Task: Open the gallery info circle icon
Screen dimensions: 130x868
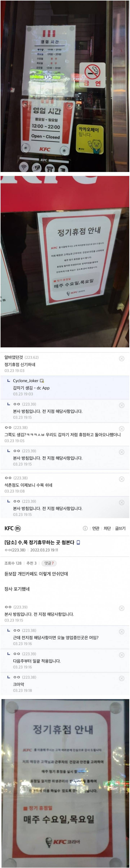Action: pyautogui.click(x=85, y=528)
